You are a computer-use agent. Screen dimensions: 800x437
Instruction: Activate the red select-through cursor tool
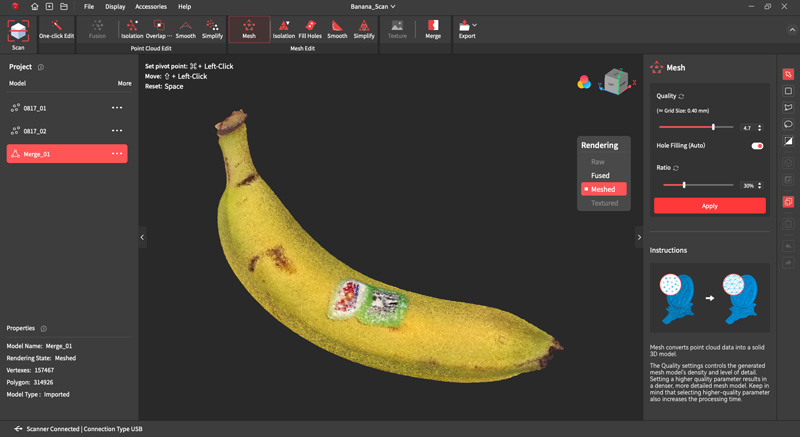788,74
